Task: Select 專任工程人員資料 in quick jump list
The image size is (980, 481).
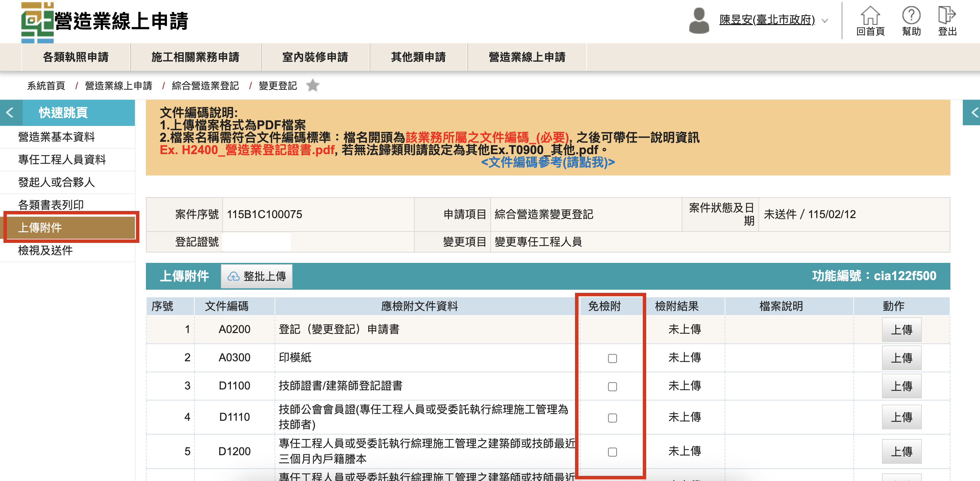Action: [62, 159]
